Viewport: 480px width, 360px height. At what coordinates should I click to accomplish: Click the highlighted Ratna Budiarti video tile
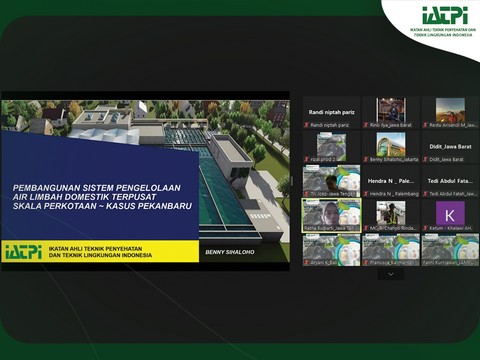coord(331,215)
